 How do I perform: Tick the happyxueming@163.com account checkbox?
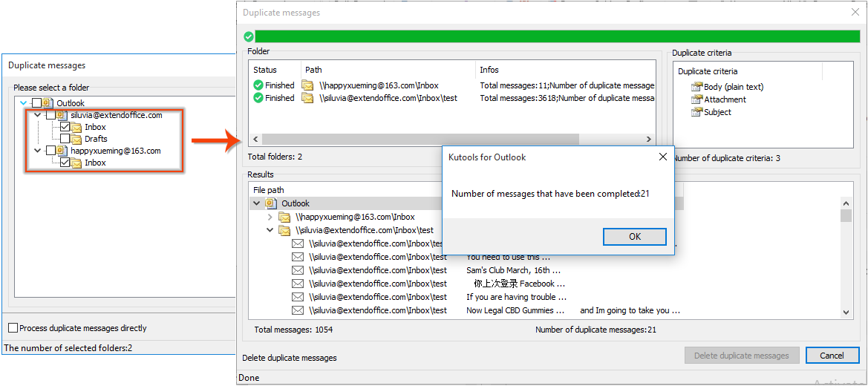click(51, 151)
